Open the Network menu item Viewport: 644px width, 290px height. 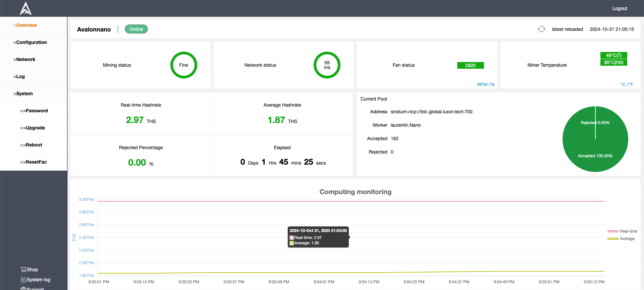[x=34, y=59]
